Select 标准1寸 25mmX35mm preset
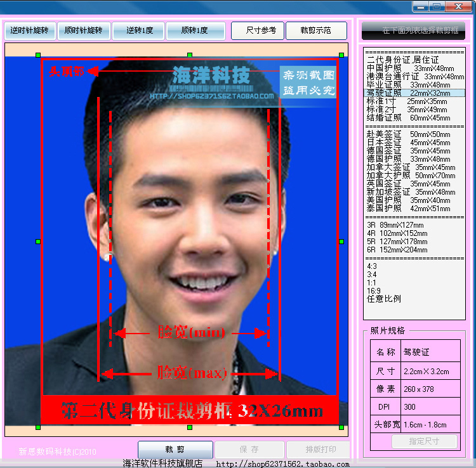Screen dimensions: 476x468 click(414, 101)
